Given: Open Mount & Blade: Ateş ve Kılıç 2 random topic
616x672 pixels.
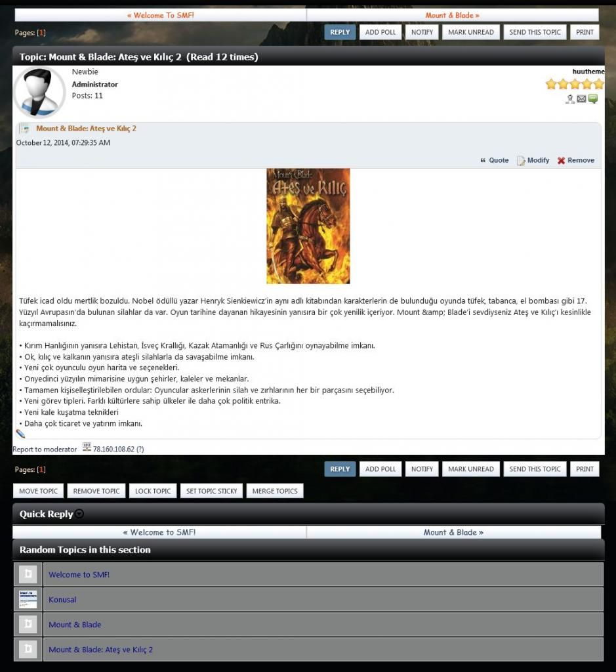Looking at the screenshot, I should [100, 649].
